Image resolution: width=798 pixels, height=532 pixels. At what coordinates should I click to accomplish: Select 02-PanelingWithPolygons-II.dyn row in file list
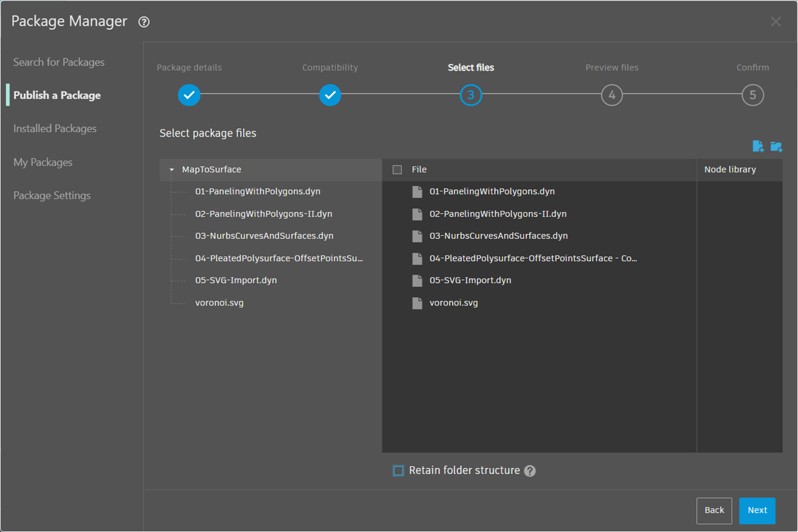click(498, 214)
